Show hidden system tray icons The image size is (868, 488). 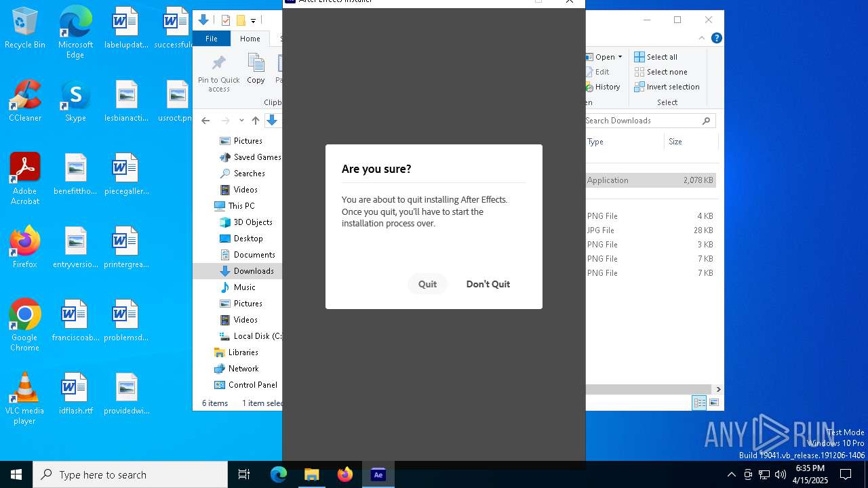731,474
